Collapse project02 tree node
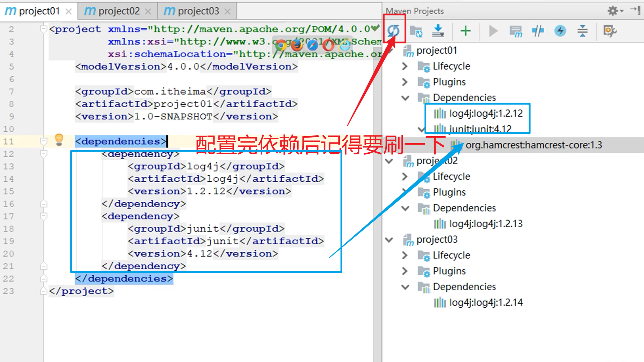The image size is (644, 362). click(x=389, y=161)
